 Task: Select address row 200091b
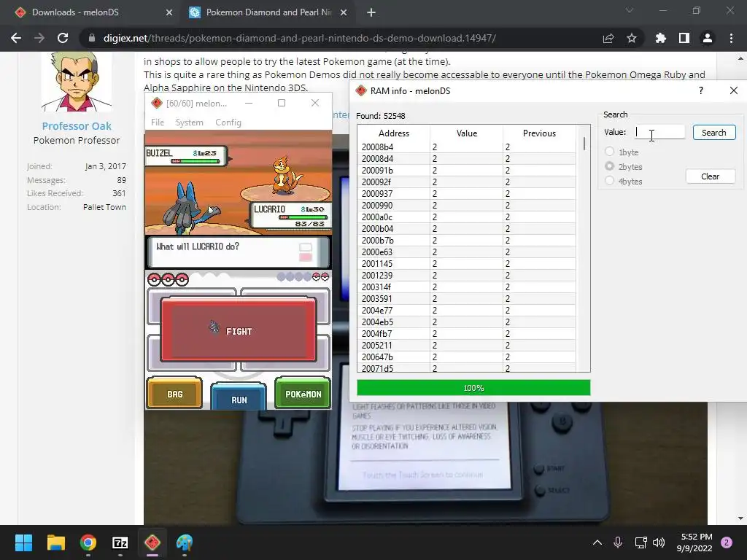[x=467, y=171]
